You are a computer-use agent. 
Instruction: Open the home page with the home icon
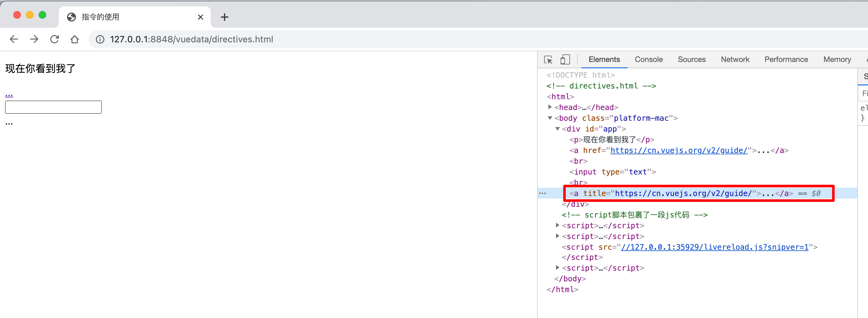[74, 40]
